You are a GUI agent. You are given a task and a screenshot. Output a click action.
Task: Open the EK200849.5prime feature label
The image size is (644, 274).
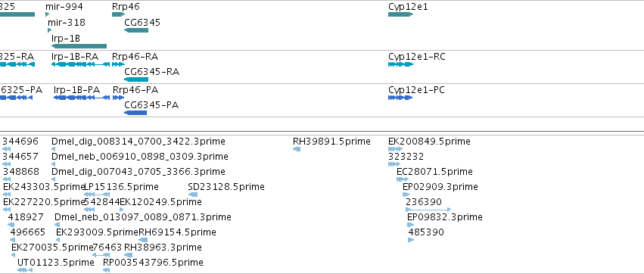tap(429, 142)
